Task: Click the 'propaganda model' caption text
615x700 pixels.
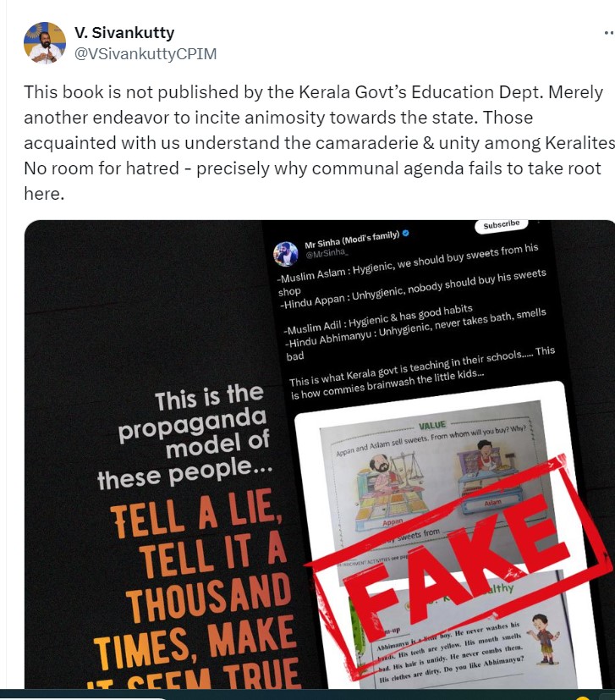Action: pyautogui.click(x=194, y=433)
